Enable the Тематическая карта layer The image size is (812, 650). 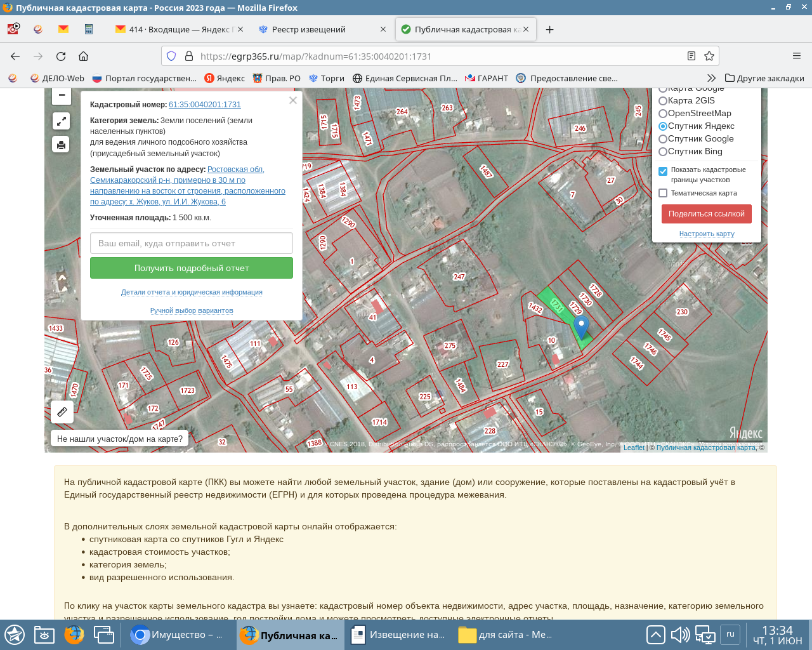(x=664, y=193)
